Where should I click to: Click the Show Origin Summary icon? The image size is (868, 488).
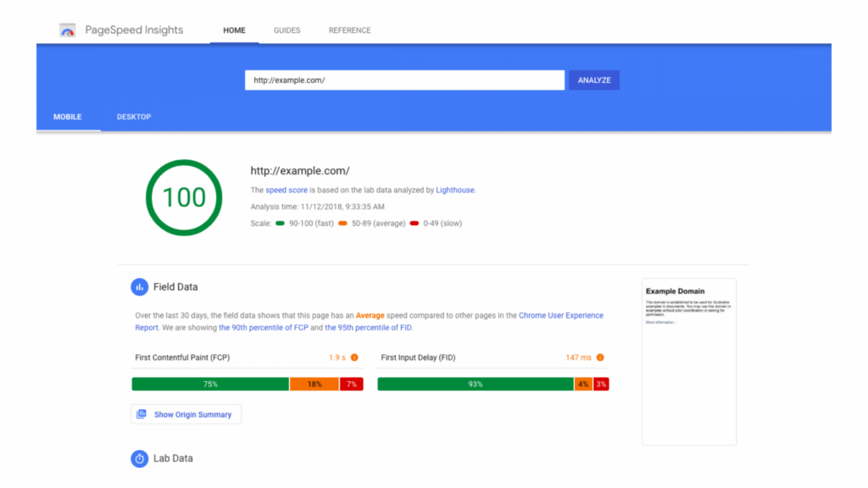pyautogui.click(x=142, y=413)
